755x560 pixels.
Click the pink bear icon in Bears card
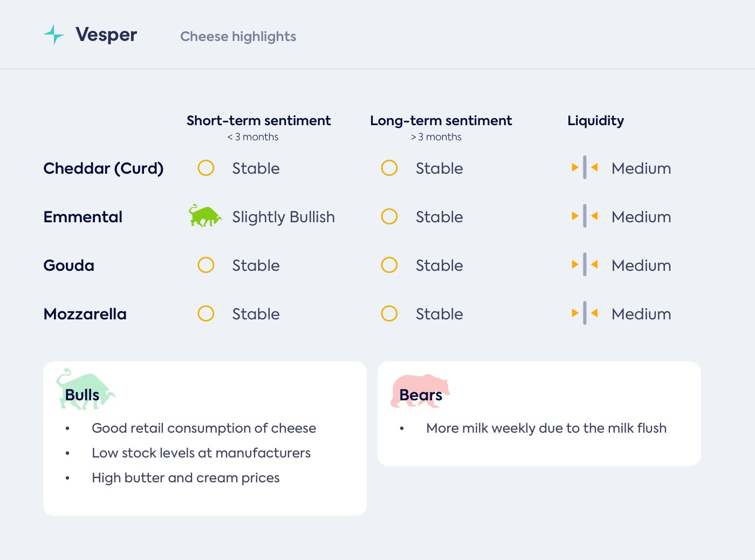click(419, 391)
